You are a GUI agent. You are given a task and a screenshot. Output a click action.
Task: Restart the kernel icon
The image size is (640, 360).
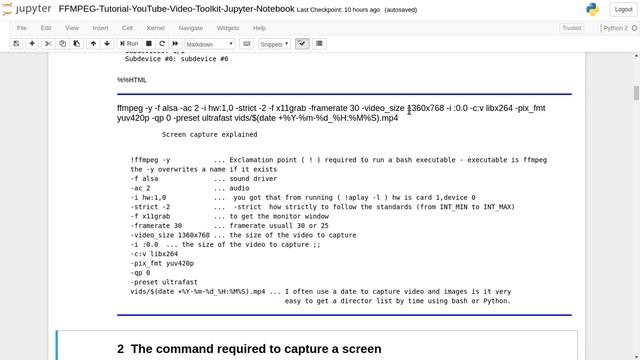click(162, 44)
